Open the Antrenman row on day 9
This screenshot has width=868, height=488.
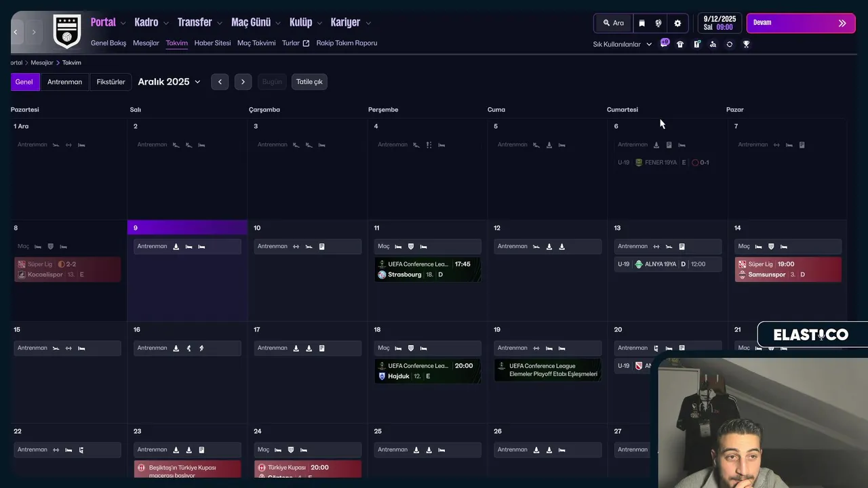click(x=187, y=246)
